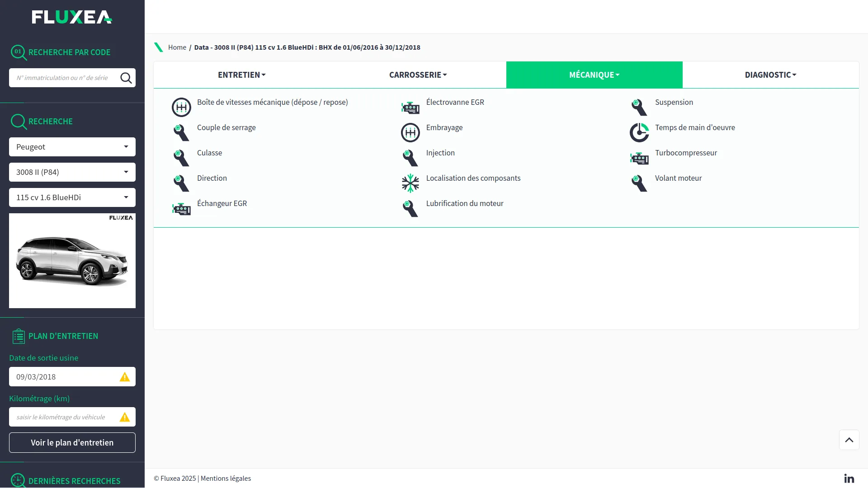Click the Dernières recherches clock icon
Screen dimensions: 868x488
[x=18, y=480]
